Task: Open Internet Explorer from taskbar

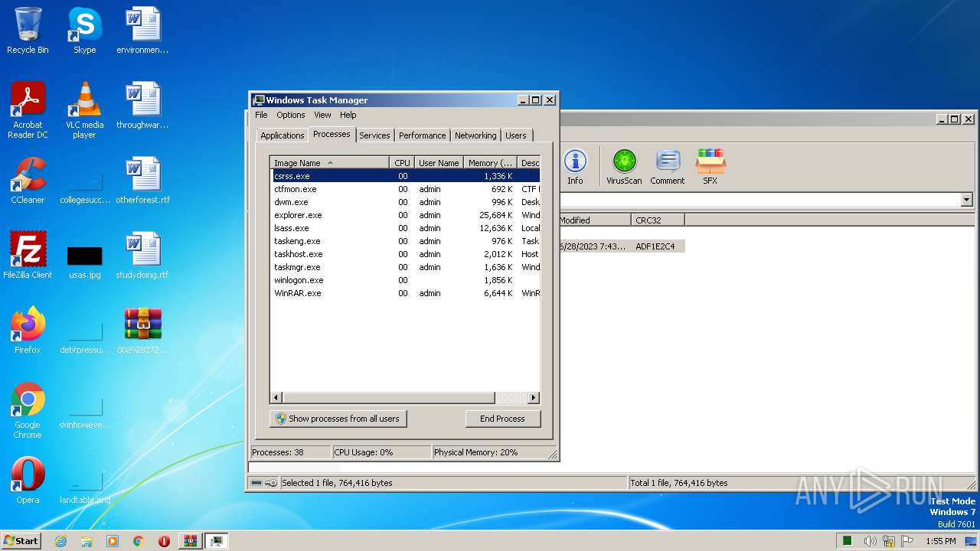Action: 60,541
